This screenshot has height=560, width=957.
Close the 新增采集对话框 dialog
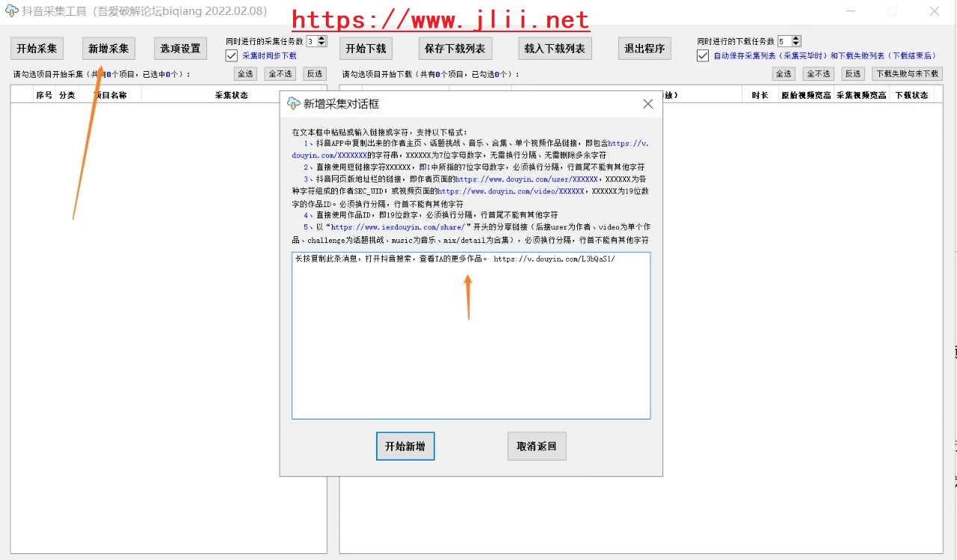(648, 104)
